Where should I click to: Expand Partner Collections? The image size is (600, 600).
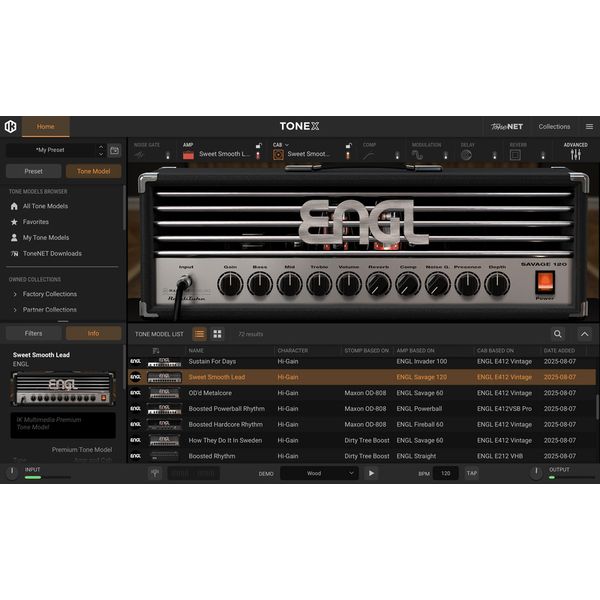[15, 310]
